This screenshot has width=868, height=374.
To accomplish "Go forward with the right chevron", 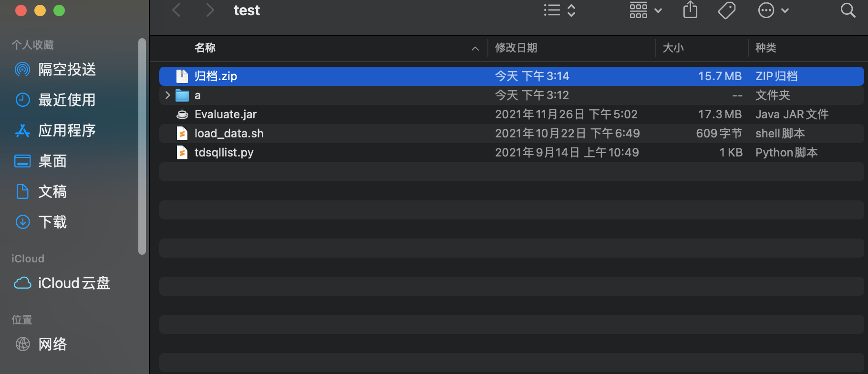I will tap(210, 10).
